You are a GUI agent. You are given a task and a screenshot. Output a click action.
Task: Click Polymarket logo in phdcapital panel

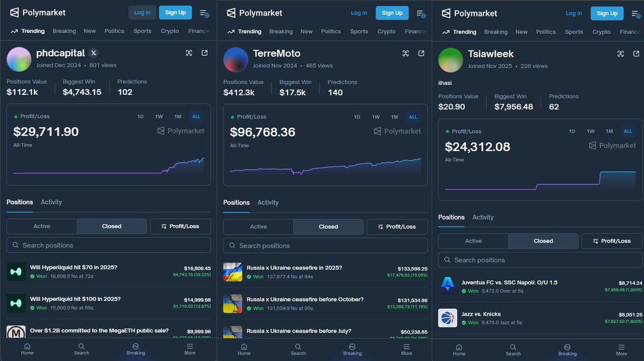pyautogui.click(x=38, y=13)
